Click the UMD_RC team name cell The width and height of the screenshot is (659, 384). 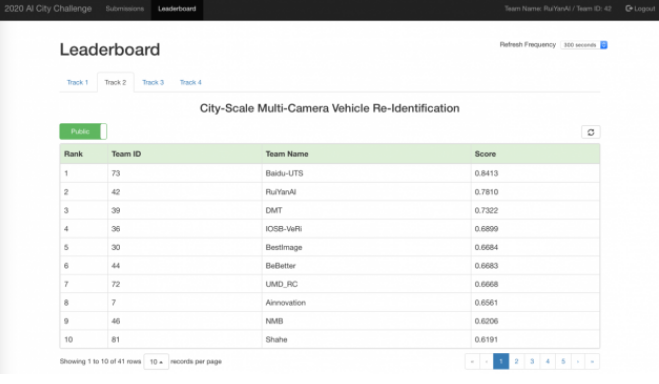366,284
